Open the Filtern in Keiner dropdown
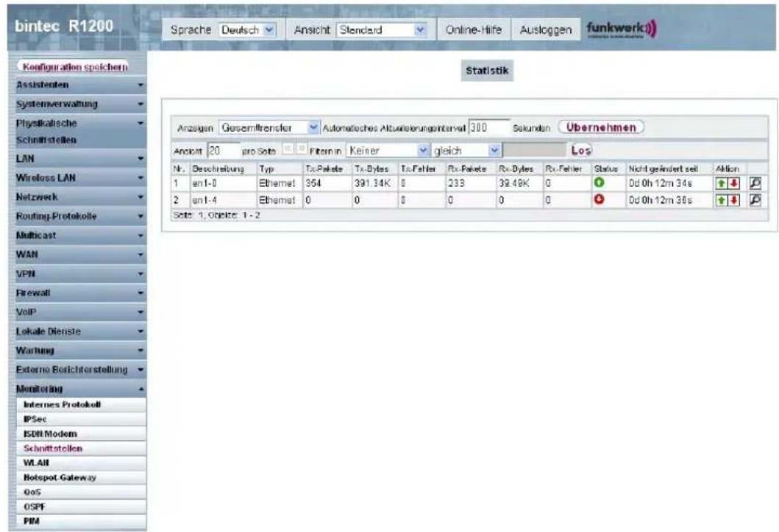This screenshot has width=779, height=532. [388, 151]
